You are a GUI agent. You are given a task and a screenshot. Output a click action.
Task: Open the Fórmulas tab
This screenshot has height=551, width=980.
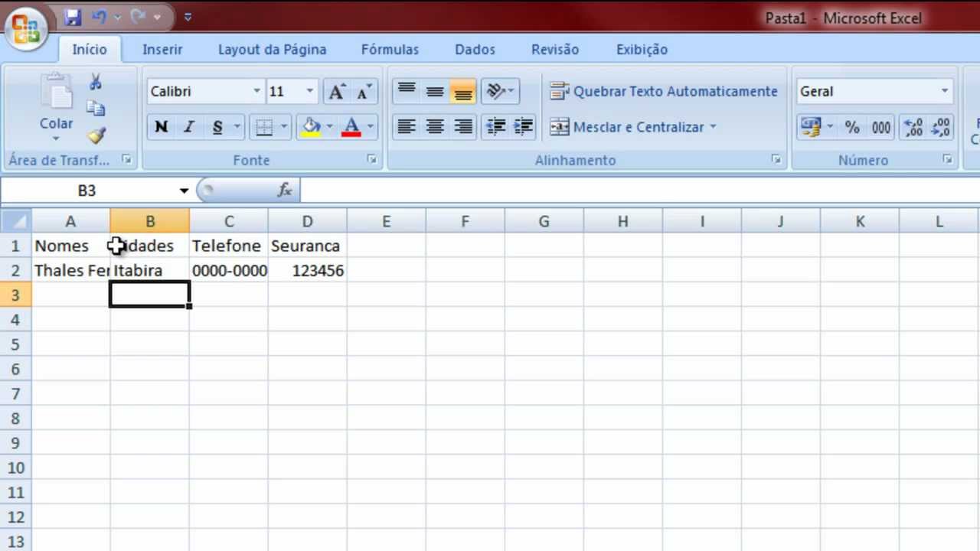tap(390, 49)
